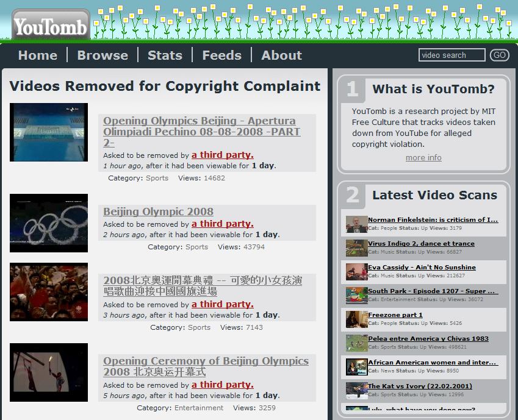Open the Stats page

click(x=165, y=55)
